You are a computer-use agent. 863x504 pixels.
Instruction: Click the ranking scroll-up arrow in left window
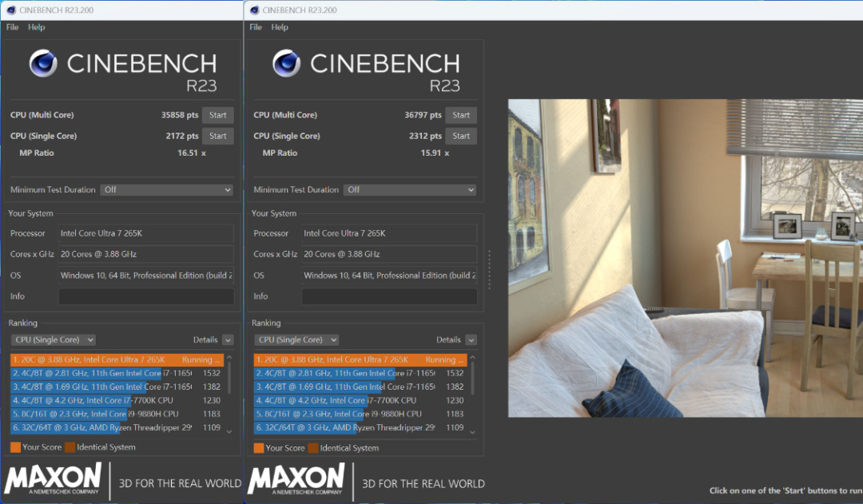tap(229, 358)
